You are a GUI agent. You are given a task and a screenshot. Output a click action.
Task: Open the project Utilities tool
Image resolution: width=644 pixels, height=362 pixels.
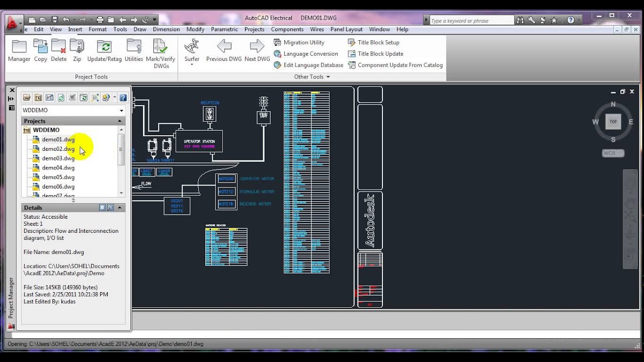pyautogui.click(x=134, y=51)
